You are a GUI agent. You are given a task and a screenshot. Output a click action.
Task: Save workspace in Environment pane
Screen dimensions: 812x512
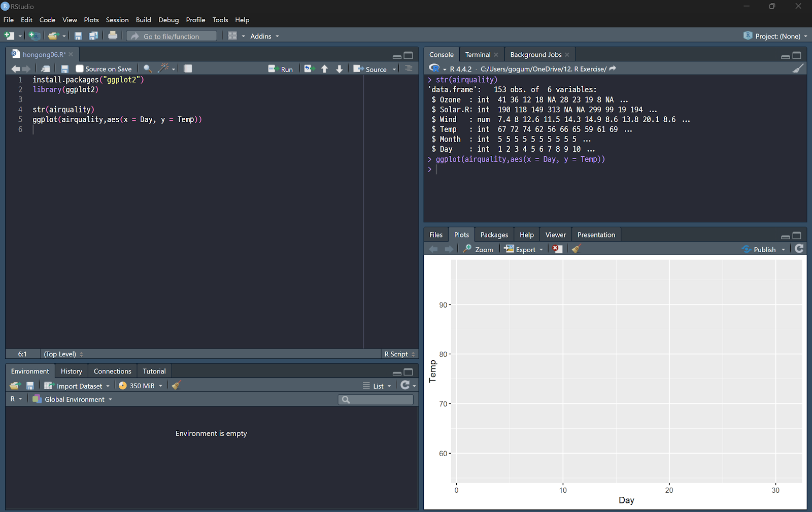click(30, 386)
